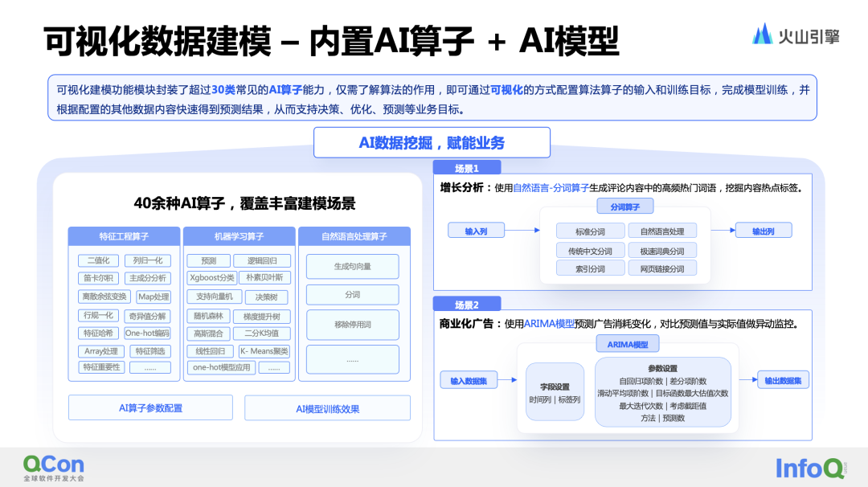Viewport: 868px width, 487px height.
Task: Select the 预测 operator
Action: click(209, 260)
